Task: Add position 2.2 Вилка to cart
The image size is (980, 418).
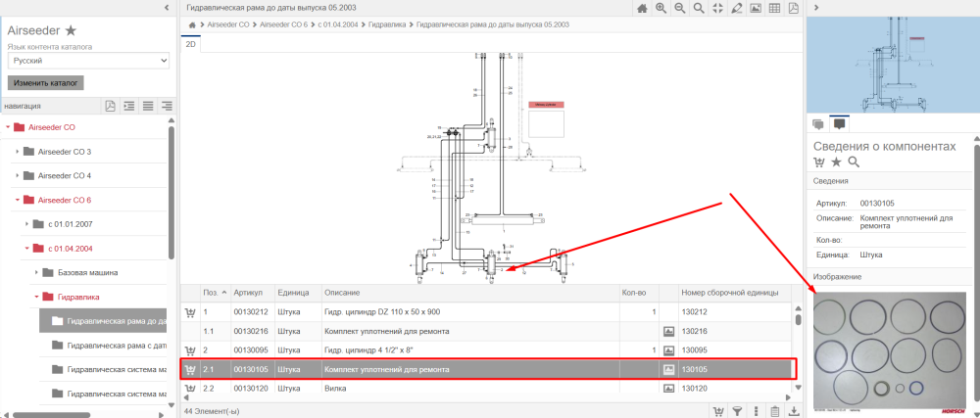Action: point(190,388)
